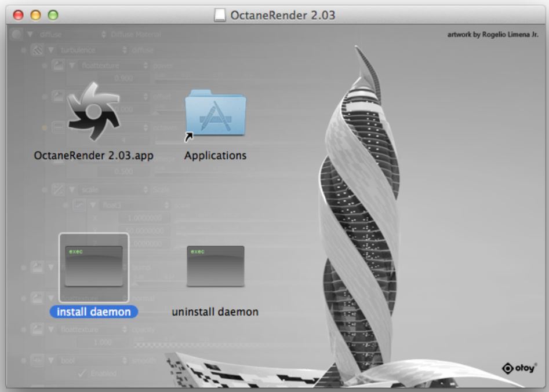The width and height of the screenshot is (549, 392).
Task: Collapse the diffuse disclosure triangle
Action: tap(30, 35)
